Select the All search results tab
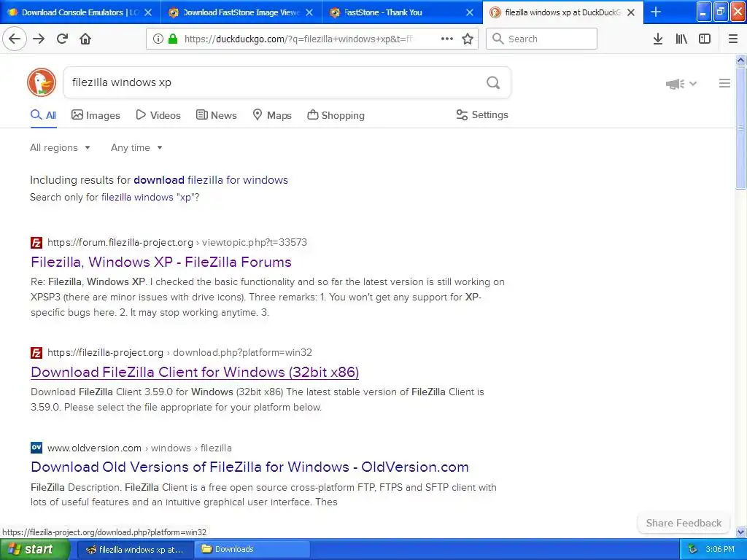Viewport: 747px width, 560px height. point(43,115)
